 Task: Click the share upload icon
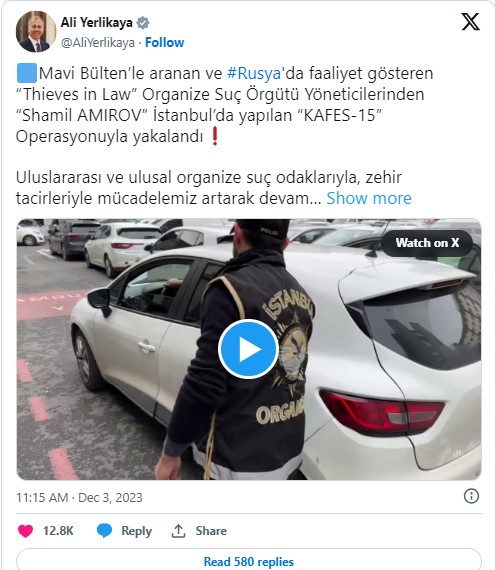tap(178, 531)
